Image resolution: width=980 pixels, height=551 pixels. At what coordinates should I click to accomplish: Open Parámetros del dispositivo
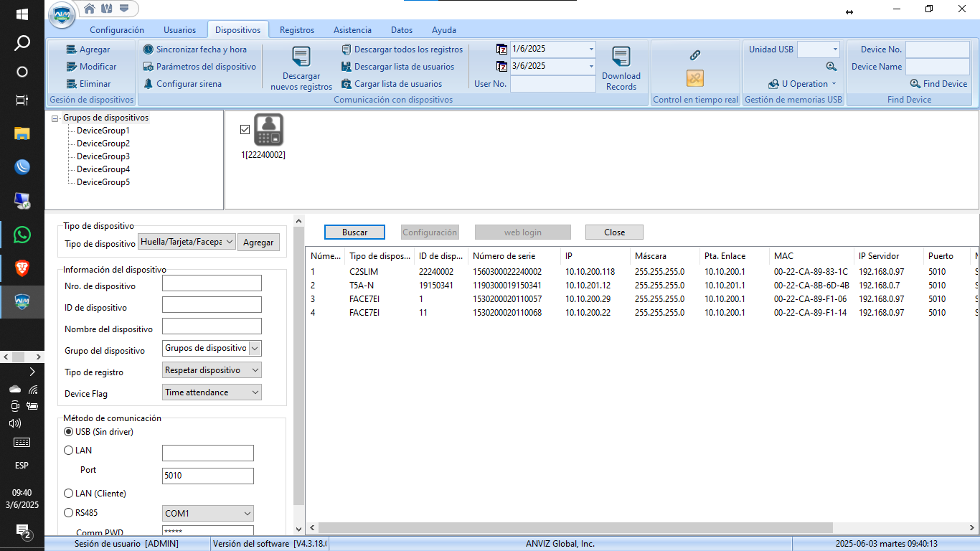199,67
